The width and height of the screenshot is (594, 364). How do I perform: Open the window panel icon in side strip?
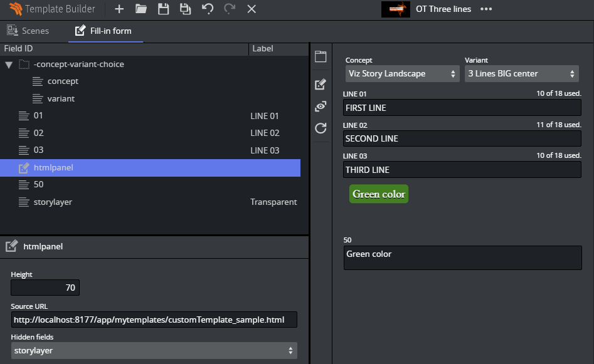[x=321, y=56]
